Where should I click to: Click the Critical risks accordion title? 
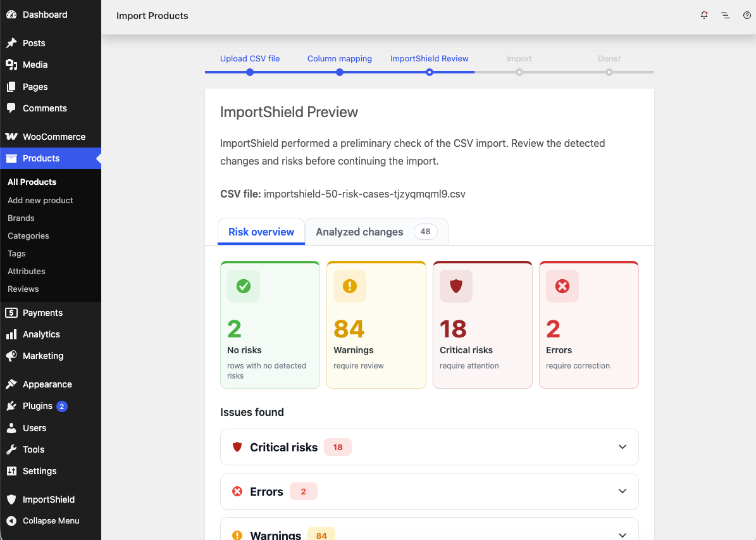(x=283, y=448)
